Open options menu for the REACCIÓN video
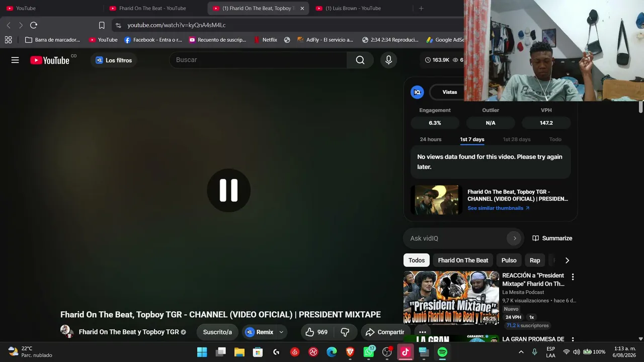Viewport: 644px width, 362px height. (573, 277)
